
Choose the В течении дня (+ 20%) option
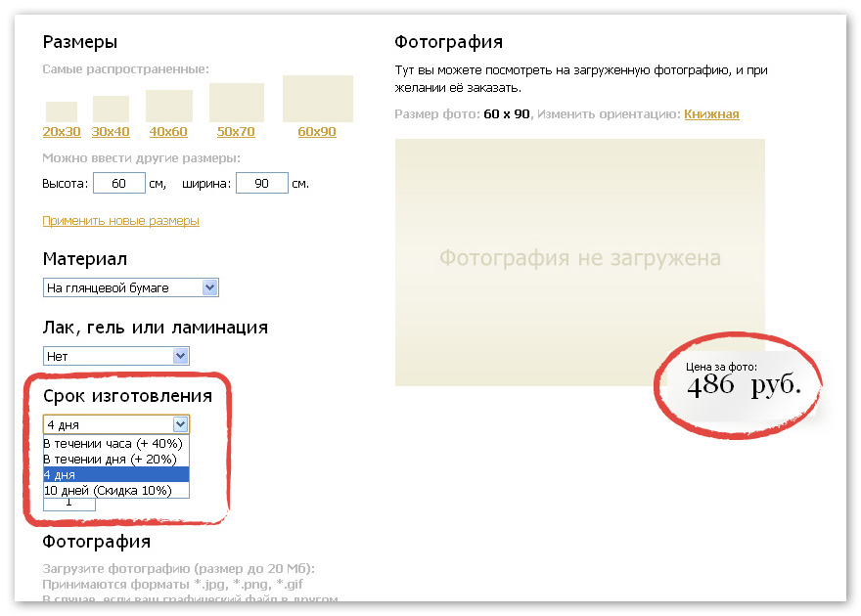coord(115,460)
